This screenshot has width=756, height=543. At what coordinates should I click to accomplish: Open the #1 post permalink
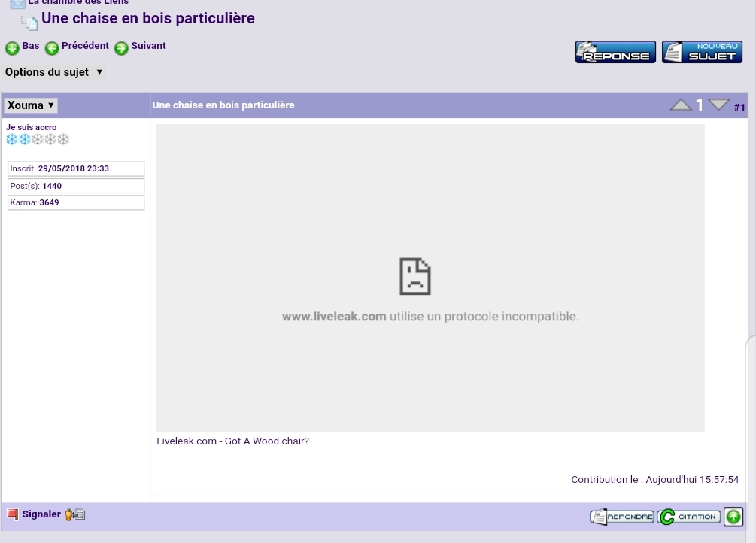(x=739, y=108)
